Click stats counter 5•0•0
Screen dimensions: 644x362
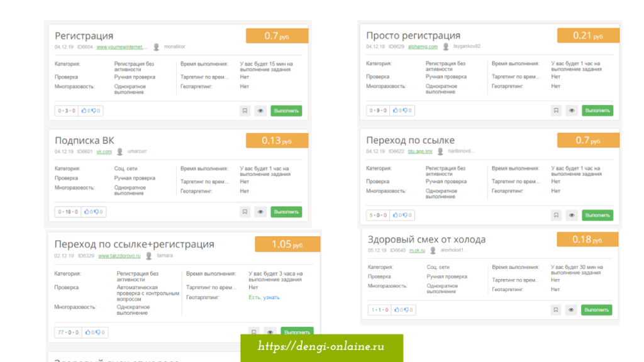point(378,215)
